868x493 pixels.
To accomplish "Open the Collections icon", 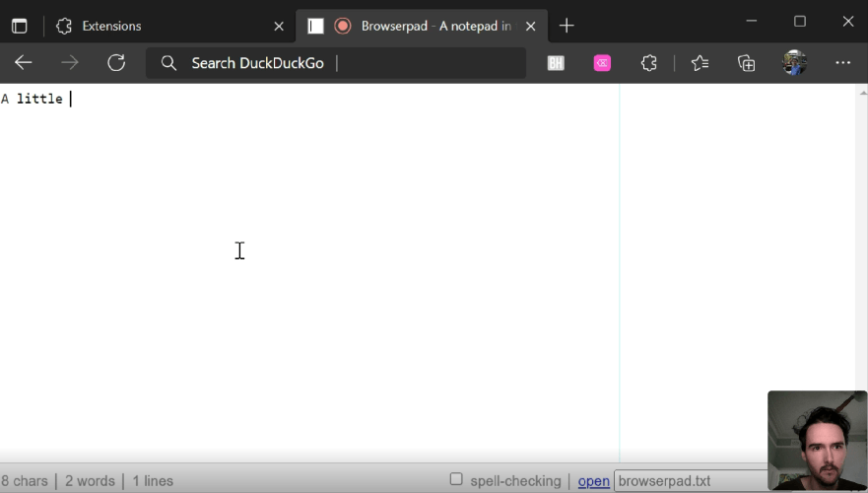I will point(747,63).
